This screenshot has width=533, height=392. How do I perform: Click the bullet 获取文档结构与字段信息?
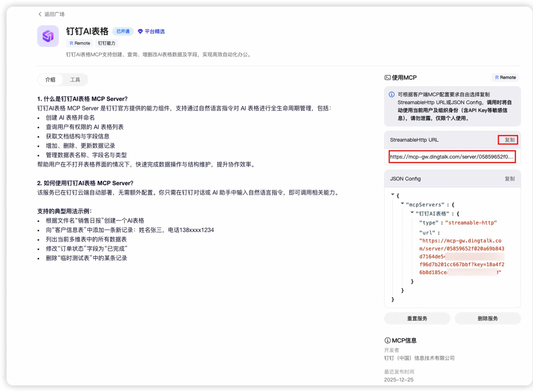pyautogui.click(x=77, y=136)
